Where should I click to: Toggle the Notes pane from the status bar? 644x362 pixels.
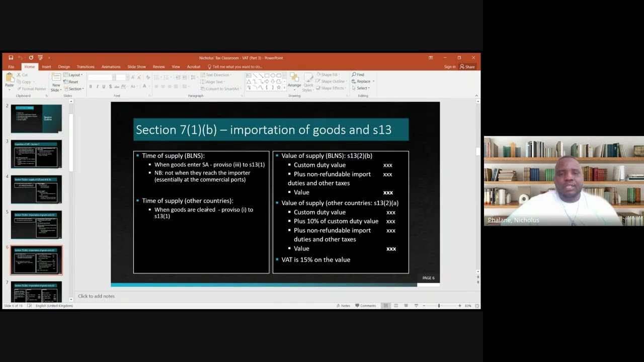(x=343, y=306)
